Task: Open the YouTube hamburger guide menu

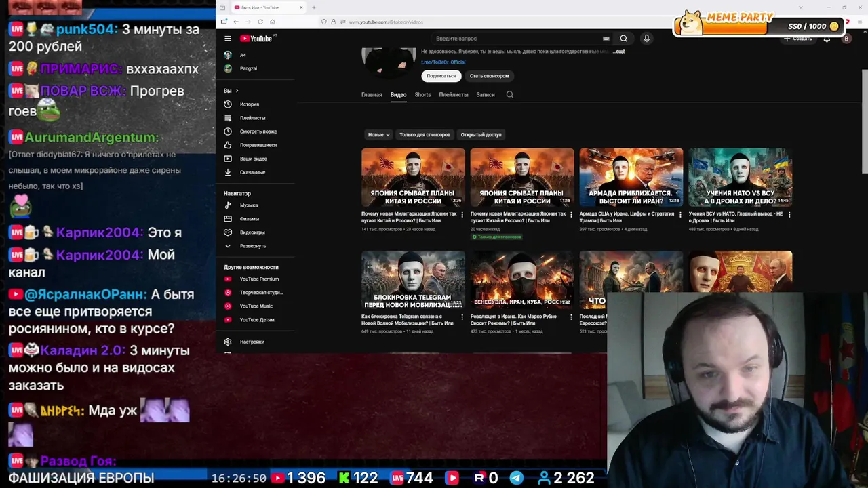Action: point(228,39)
